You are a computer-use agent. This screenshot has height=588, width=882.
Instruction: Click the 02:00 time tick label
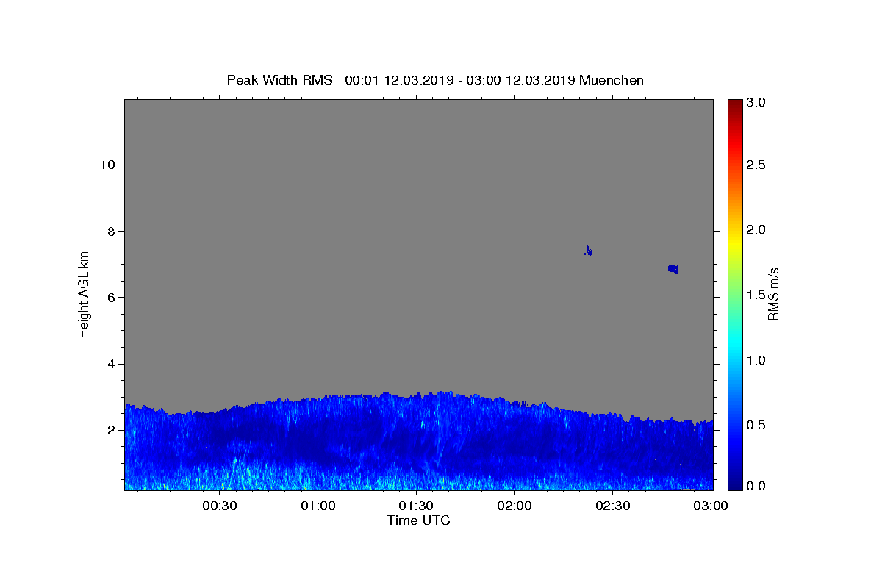click(x=514, y=506)
